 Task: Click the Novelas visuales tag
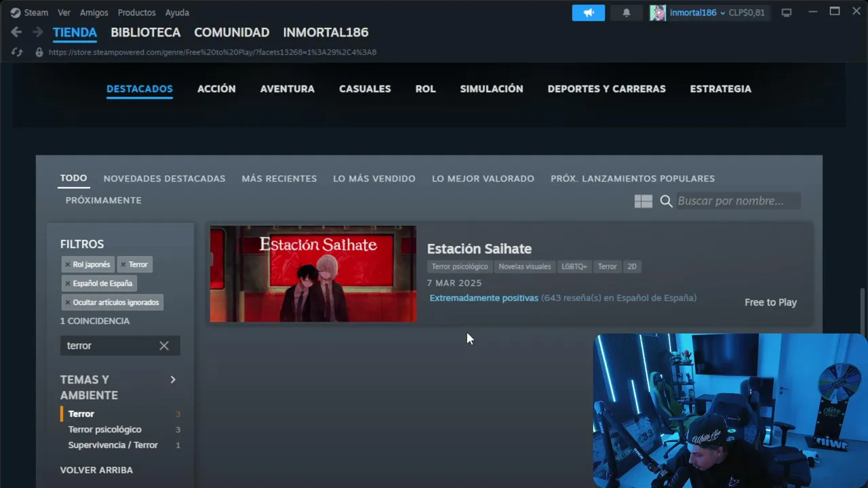(525, 266)
